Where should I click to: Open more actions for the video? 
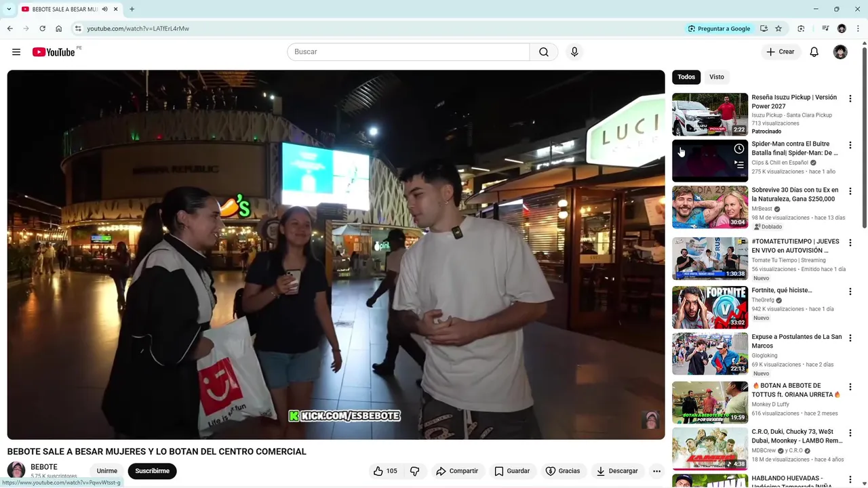tap(656, 471)
